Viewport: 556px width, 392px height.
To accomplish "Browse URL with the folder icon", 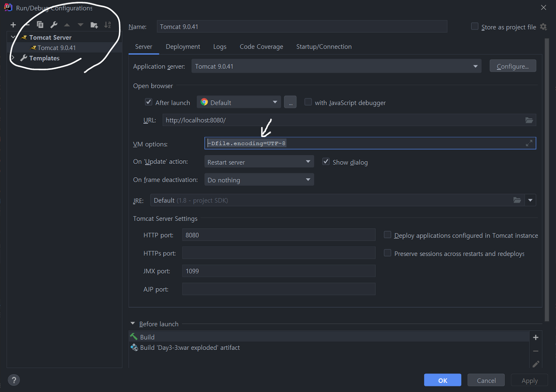I will 529,120.
